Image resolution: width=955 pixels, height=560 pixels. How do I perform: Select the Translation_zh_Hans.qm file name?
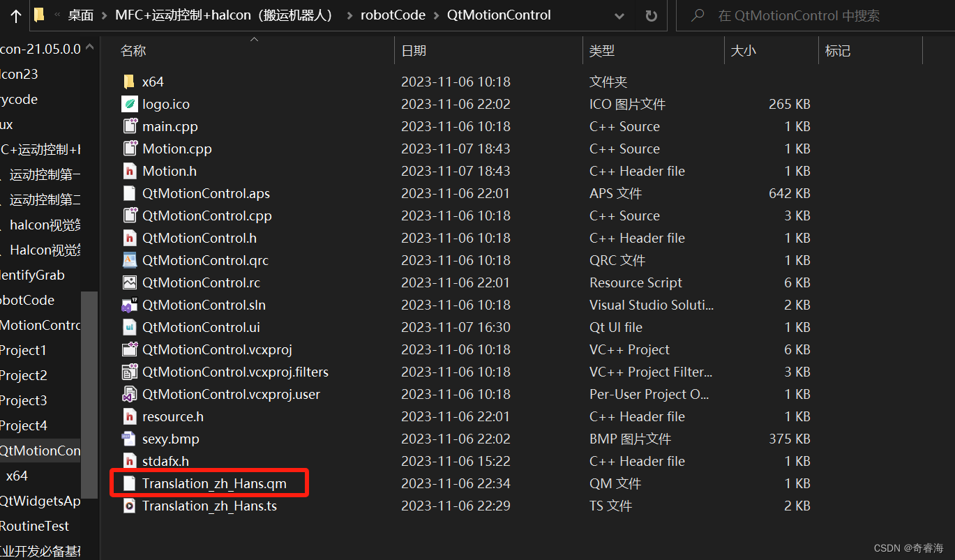[214, 483]
